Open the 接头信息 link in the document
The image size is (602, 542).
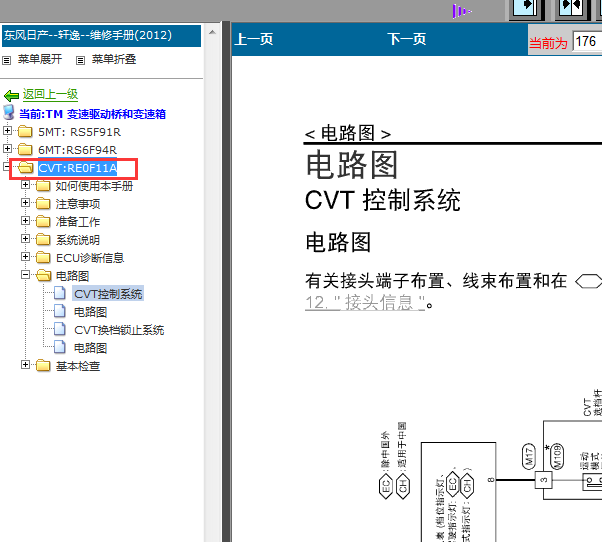pos(365,303)
